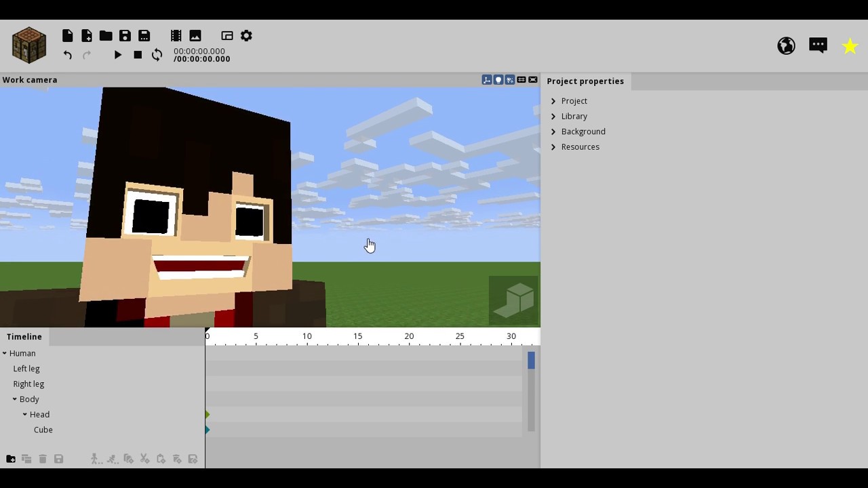The image size is (868, 488).
Task: Toggle the aspect ratio overlay button
Action: (533, 80)
